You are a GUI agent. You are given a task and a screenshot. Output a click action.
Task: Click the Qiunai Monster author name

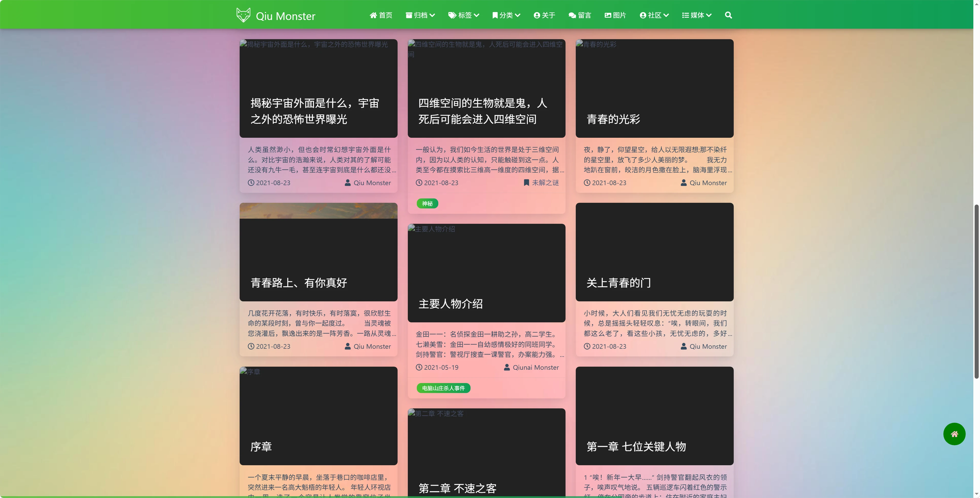(x=536, y=367)
